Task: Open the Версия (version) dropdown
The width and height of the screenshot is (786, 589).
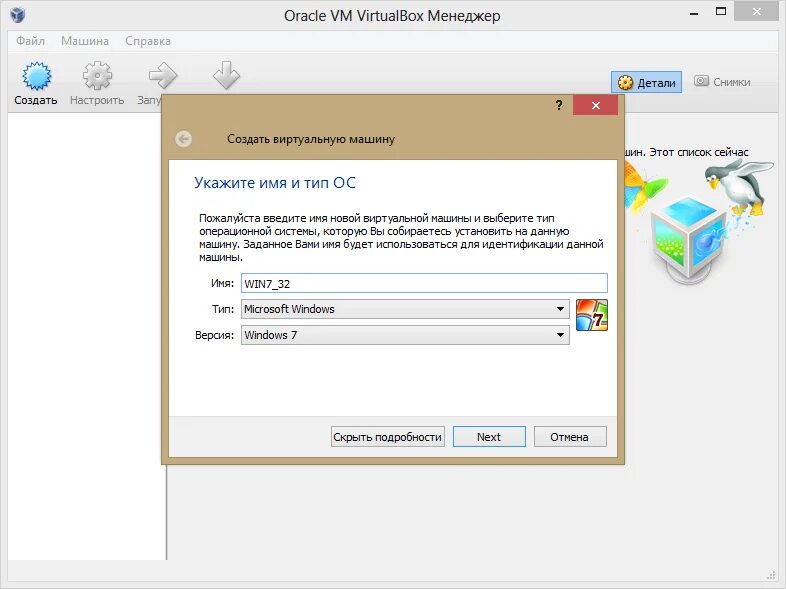Action: tap(405, 335)
